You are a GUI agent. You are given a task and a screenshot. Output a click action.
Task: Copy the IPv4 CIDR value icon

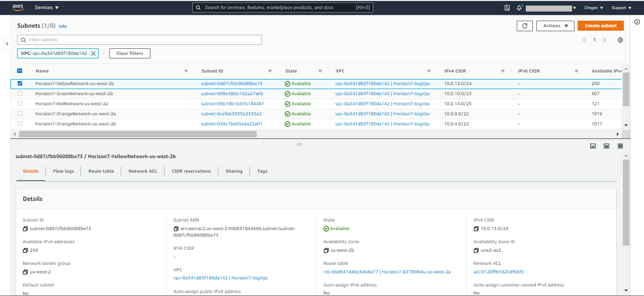point(476,229)
